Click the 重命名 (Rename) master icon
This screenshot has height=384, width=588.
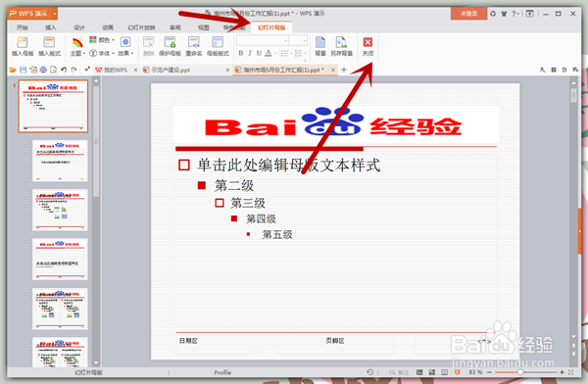point(194,46)
